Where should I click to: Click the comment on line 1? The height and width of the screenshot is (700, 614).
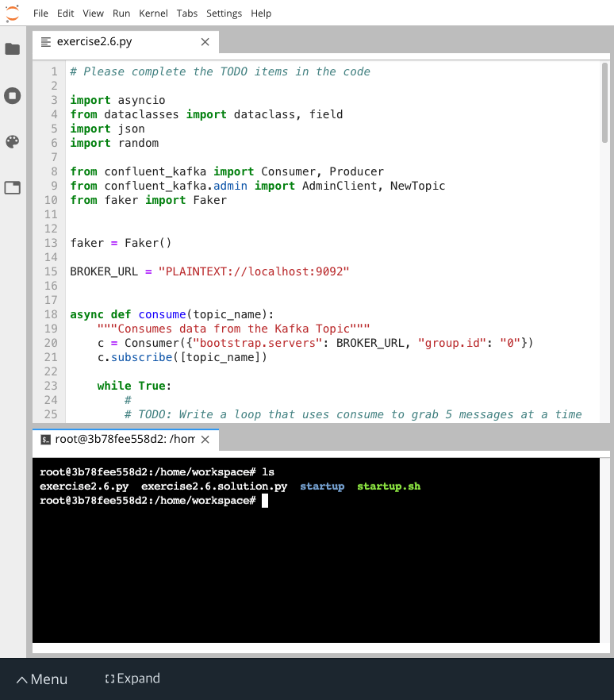click(x=220, y=71)
